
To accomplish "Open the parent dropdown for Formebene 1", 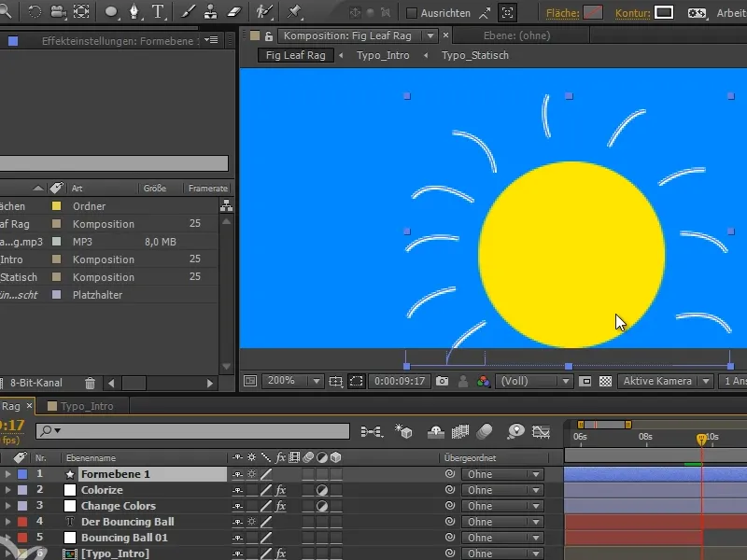I will (x=502, y=474).
